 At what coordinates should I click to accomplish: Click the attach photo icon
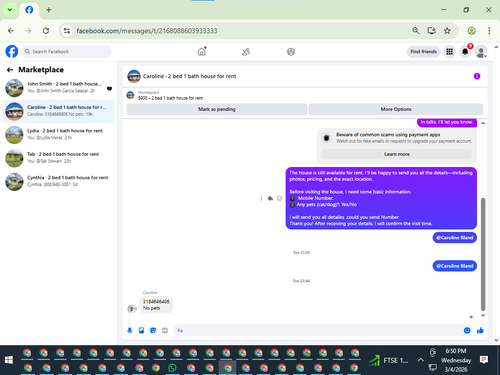tap(141, 330)
